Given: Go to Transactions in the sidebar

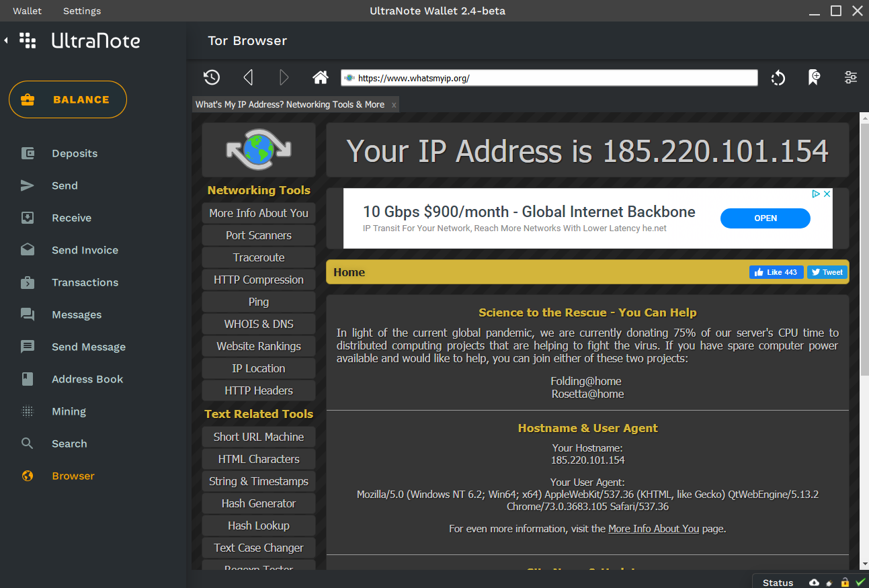Looking at the screenshot, I should coord(85,282).
